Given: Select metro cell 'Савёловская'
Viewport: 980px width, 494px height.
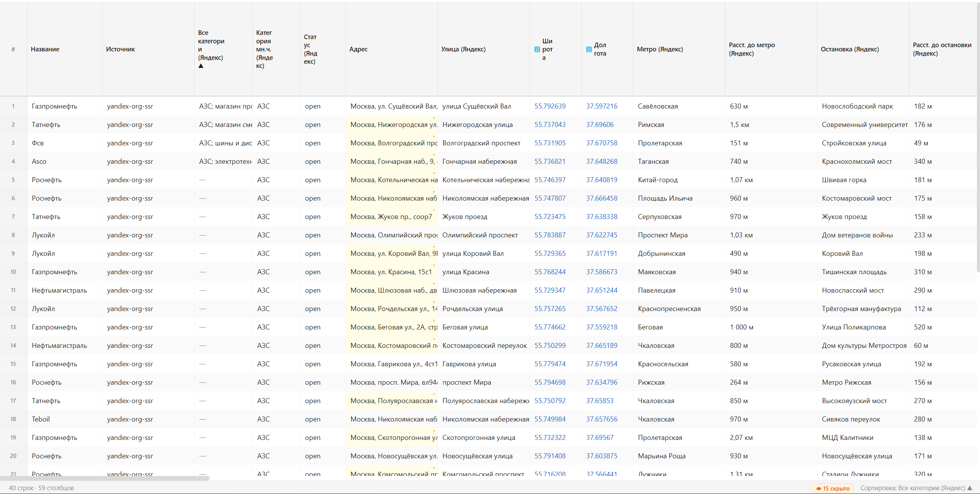Looking at the screenshot, I should (x=679, y=106).
